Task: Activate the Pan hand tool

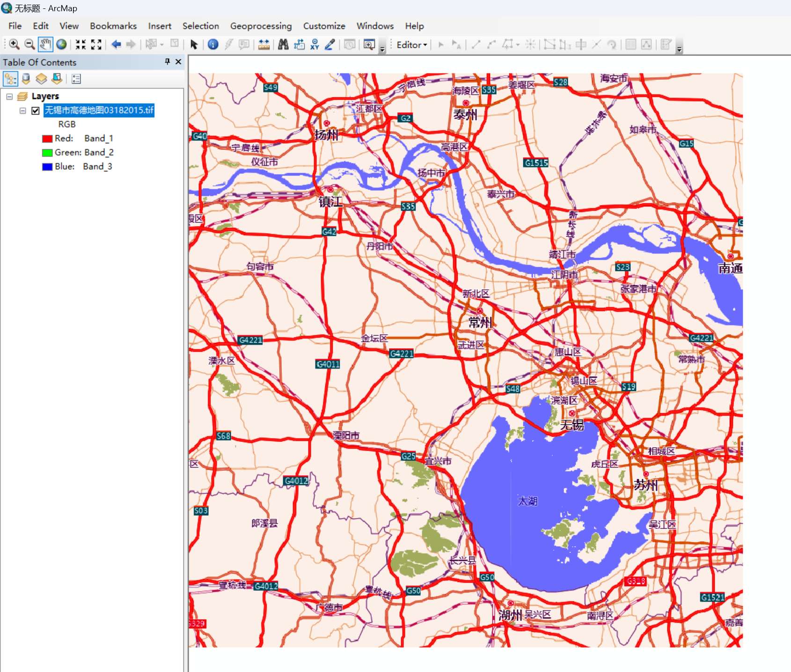Action: point(45,44)
